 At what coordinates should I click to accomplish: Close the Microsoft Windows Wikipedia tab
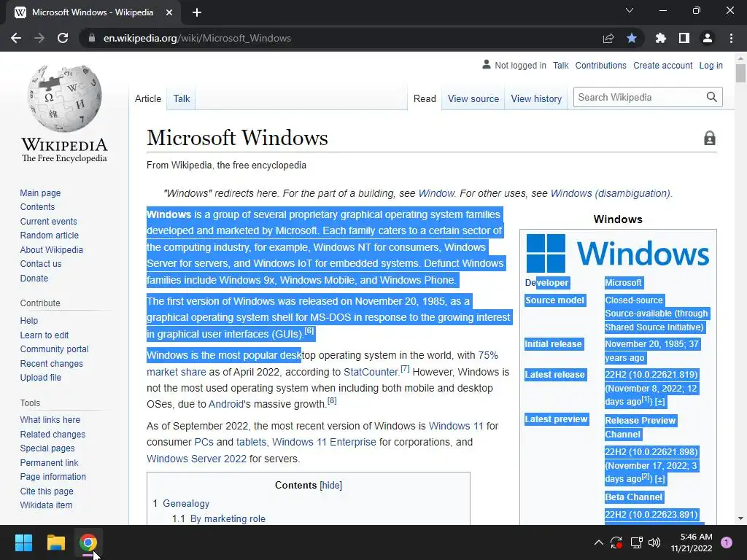click(169, 12)
